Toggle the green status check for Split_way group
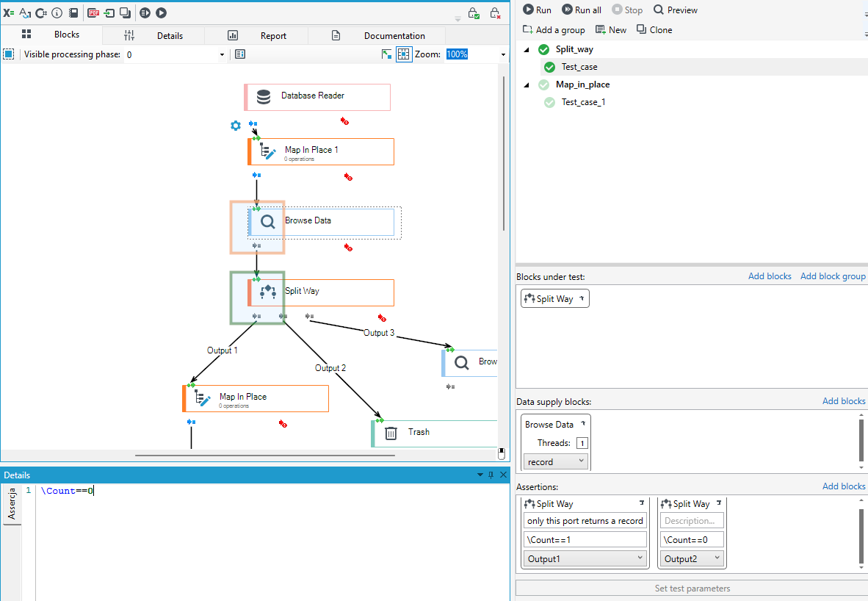 click(544, 49)
